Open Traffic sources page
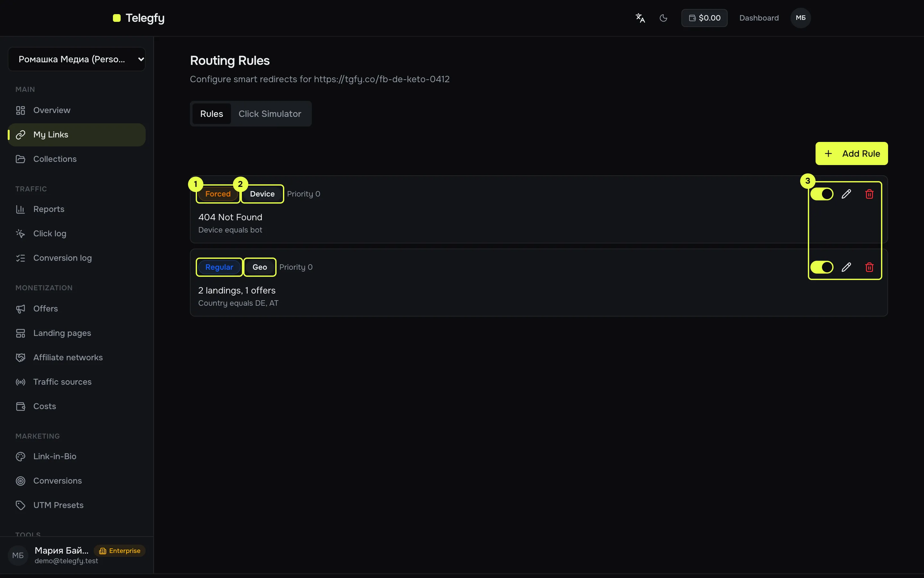Image resolution: width=924 pixels, height=578 pixels. [77, 382]
